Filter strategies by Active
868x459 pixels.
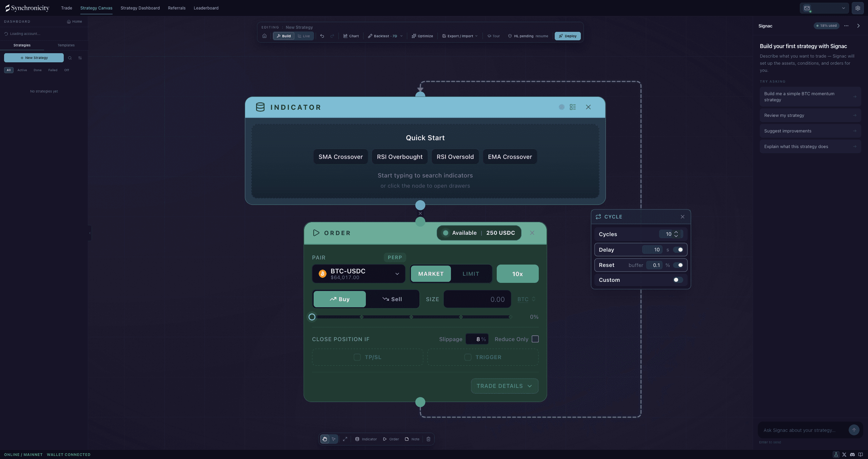click(22, 70)
